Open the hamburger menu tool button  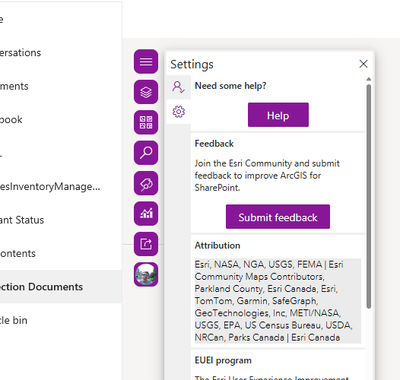pyautogui.click(x=146, y=62)
